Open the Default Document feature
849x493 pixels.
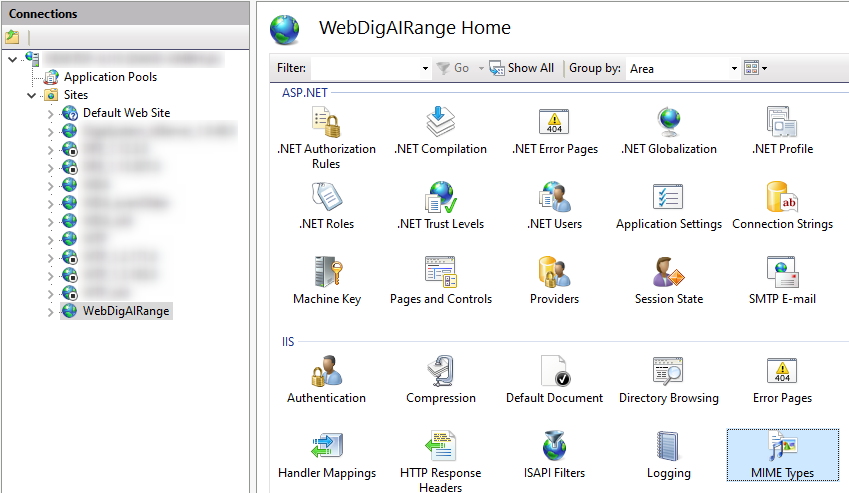pyautogui.click(x=554, y=378)
